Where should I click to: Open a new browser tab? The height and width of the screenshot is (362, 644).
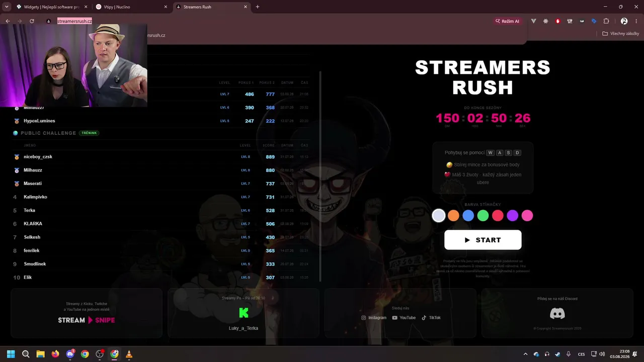pos(258,7)
